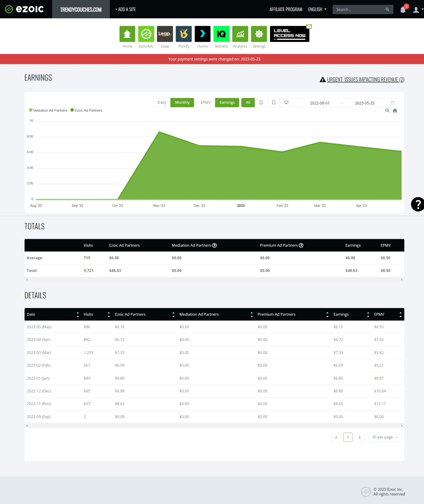Open the Settings gear icon
Screen dimensions: 424x504
[259, 34]
